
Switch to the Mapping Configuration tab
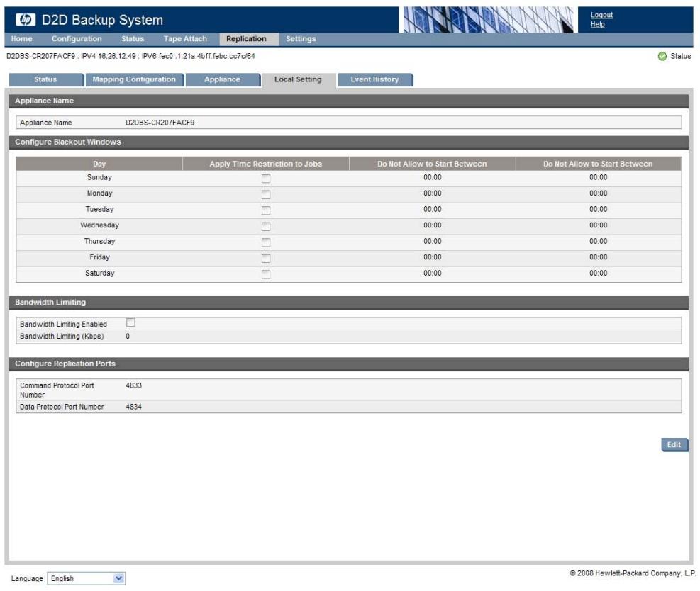(x=134, y=79)
